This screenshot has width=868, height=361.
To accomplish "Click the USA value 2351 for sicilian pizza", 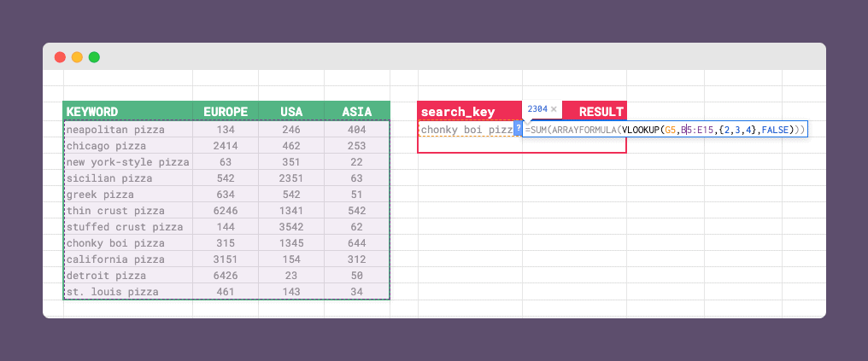I will click(x=291, y=178).
